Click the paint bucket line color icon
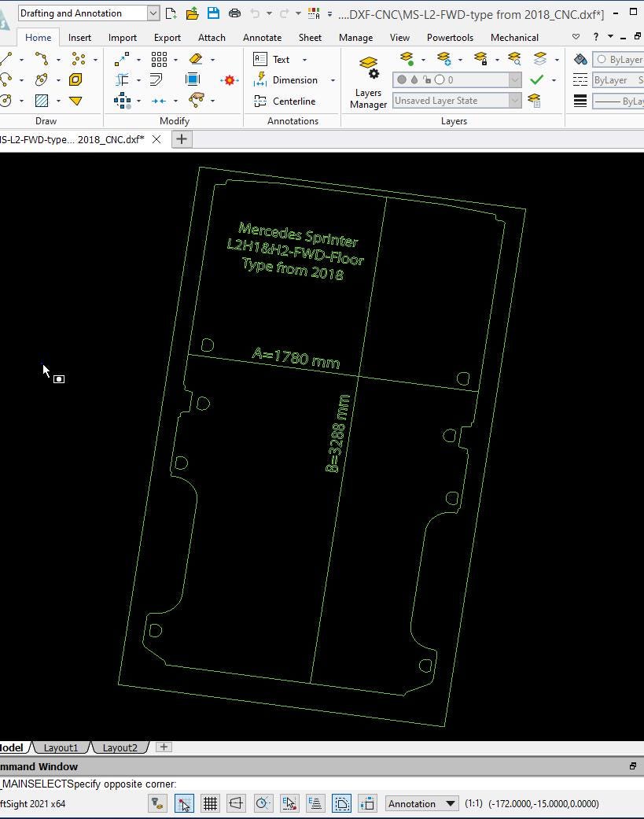Viewport: 644px width, 819px height. click(x=580, y=59)
